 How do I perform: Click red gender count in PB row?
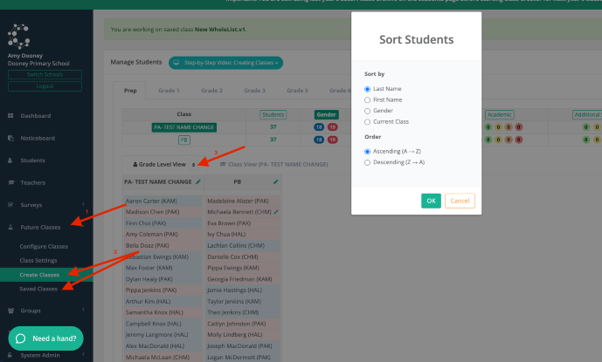332,140
